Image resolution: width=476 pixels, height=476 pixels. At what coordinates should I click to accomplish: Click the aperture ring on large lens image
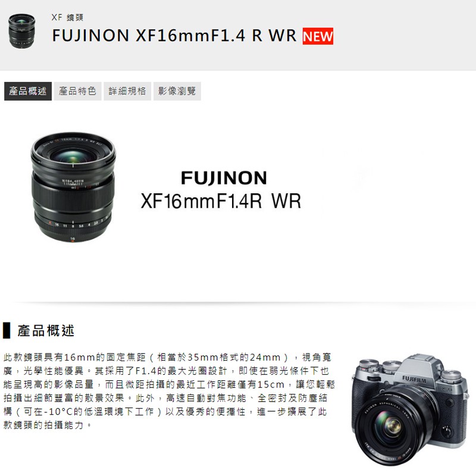(x=73, y=225)
